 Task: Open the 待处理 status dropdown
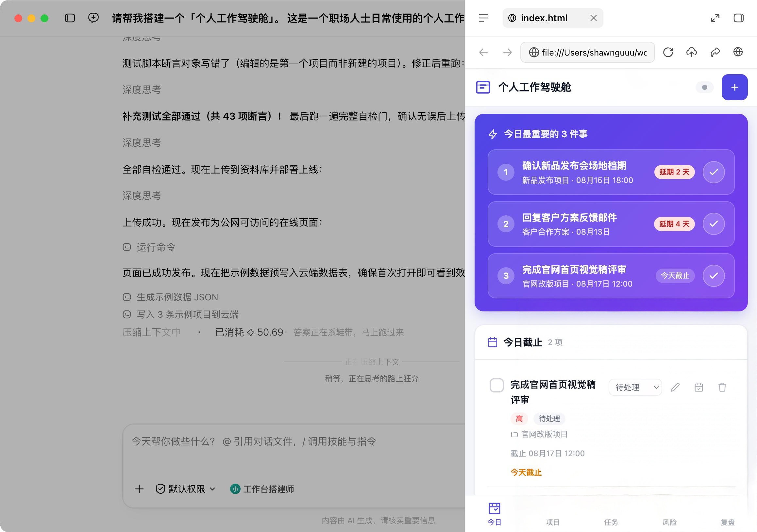point(635,387)
